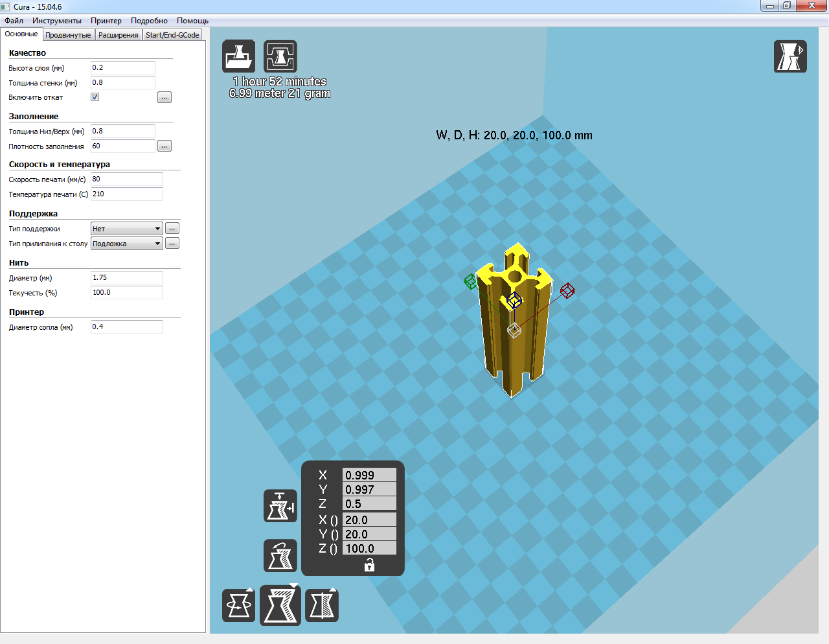Open the Подробно menu
Image resolution: width=829 pixels, height=644 pixels.
tap(149, 21)
